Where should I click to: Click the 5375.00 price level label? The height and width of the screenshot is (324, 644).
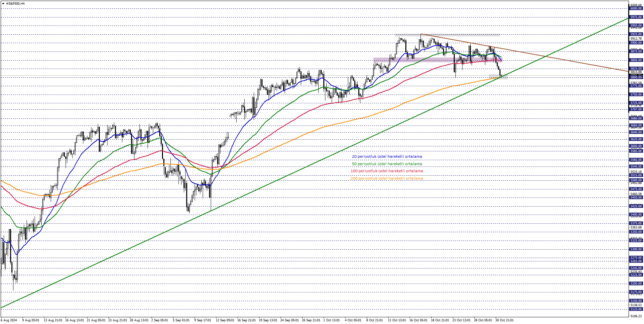coord(636,223)
